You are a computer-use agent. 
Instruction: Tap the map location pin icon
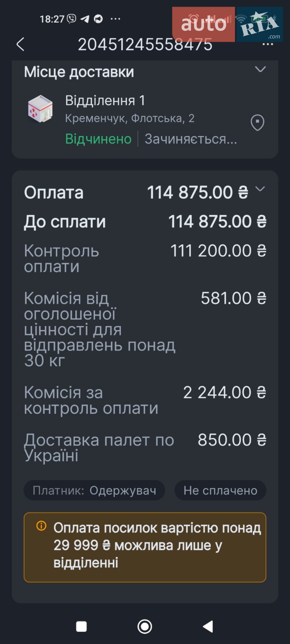257,123
